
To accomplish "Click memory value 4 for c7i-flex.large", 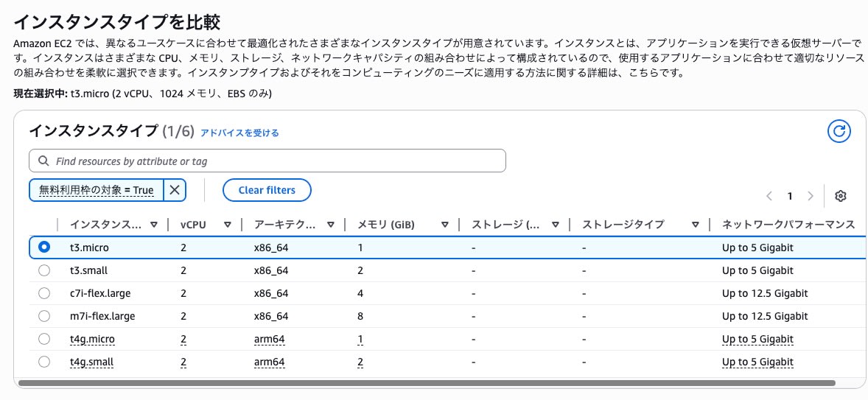I will [x=360, y=293].
